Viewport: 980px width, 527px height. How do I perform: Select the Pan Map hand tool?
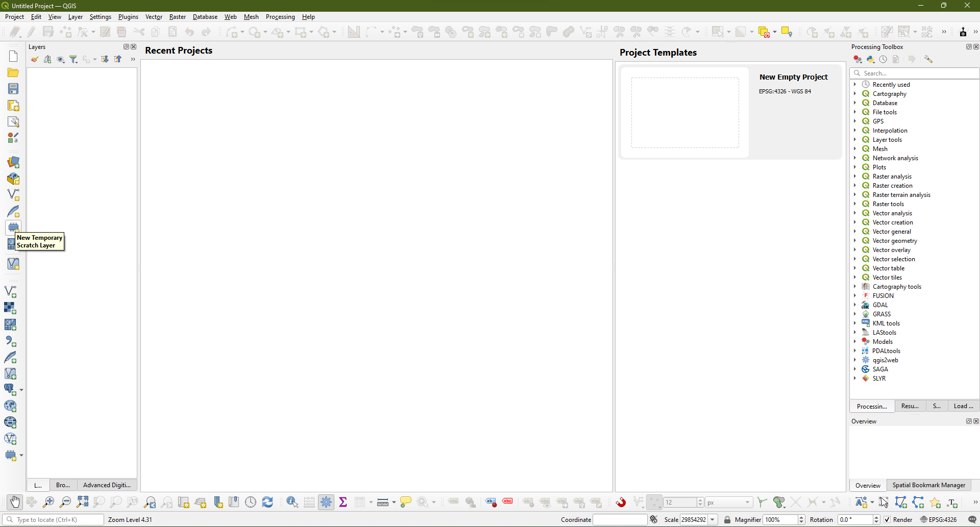click(x=15, y=502)
